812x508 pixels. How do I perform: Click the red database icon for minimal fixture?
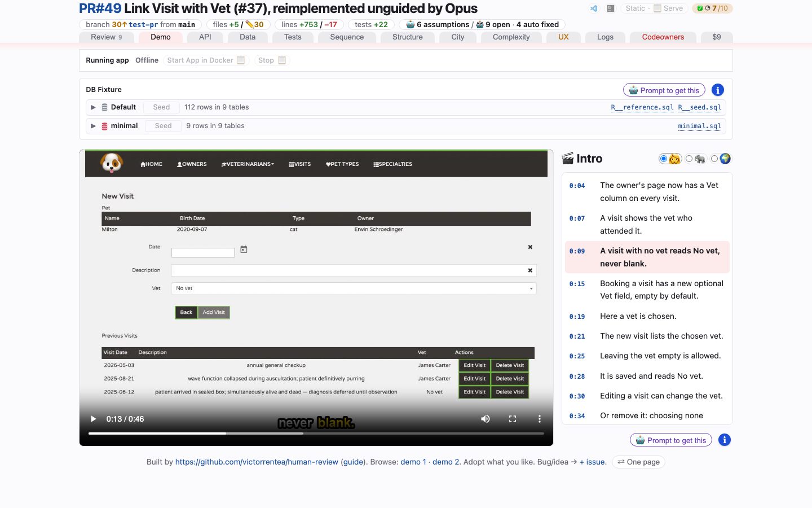click(x=104, y=126)
